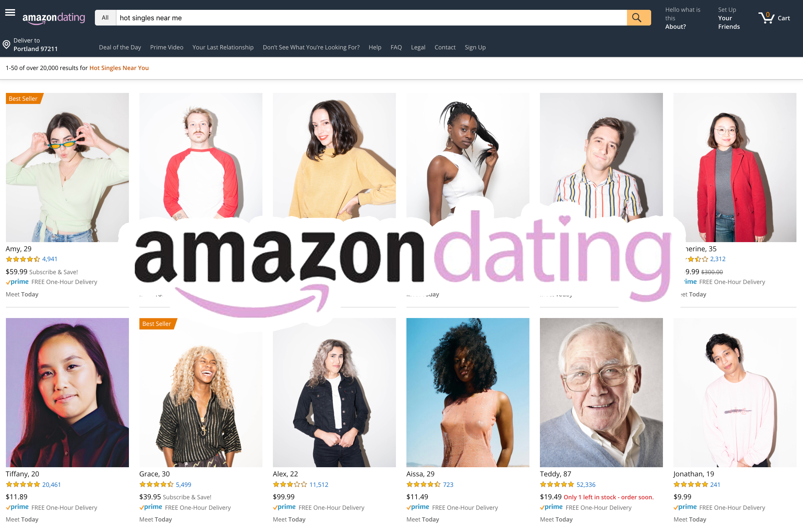This screenshot has height=532, width=803.
Task: Open Jonathan's profile photo
Action: (735, 393)
